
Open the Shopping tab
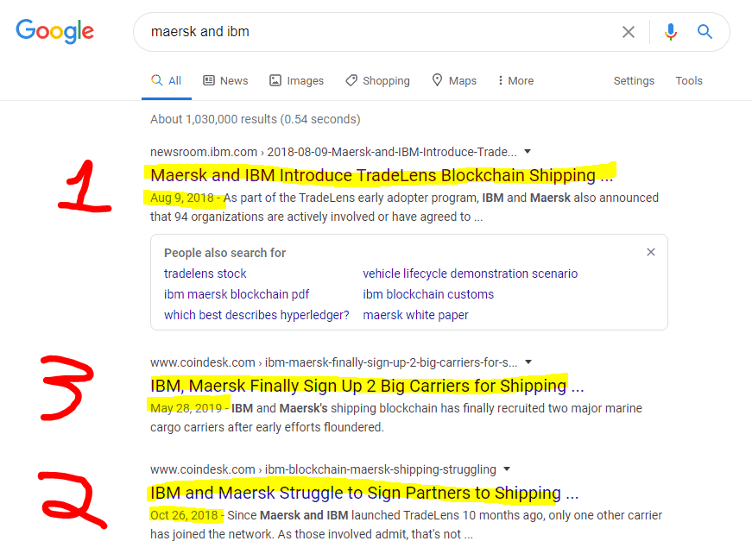[x=378, y=80]
